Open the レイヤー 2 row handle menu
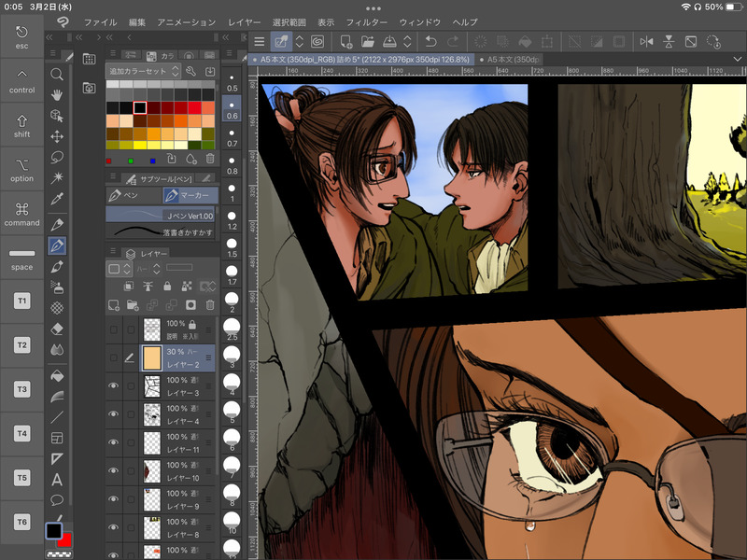 pyautogui.click(x=208, y=357)
